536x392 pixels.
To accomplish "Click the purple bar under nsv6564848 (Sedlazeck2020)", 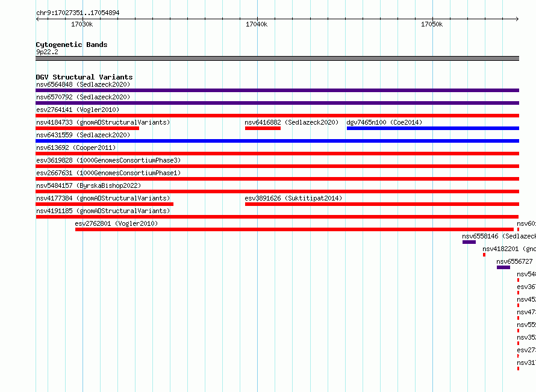I will click(277, 90).
